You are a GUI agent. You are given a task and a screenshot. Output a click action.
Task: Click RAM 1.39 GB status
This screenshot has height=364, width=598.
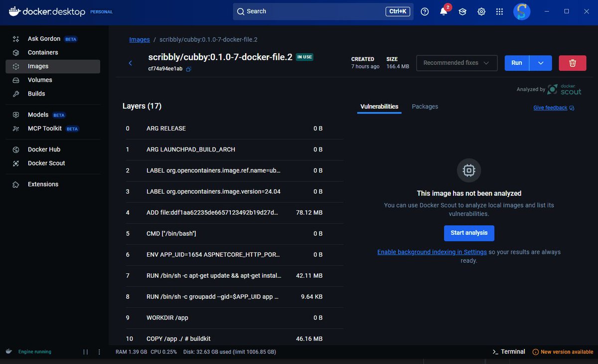132,352
